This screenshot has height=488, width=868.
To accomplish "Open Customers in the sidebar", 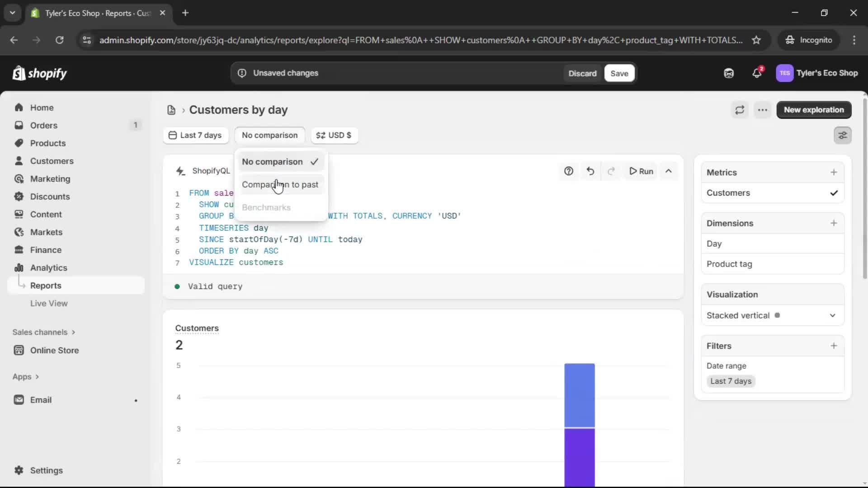I will 52,161.
